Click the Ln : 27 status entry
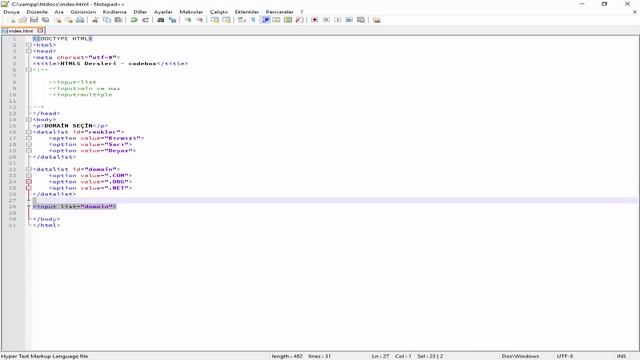 coord(380,356)
